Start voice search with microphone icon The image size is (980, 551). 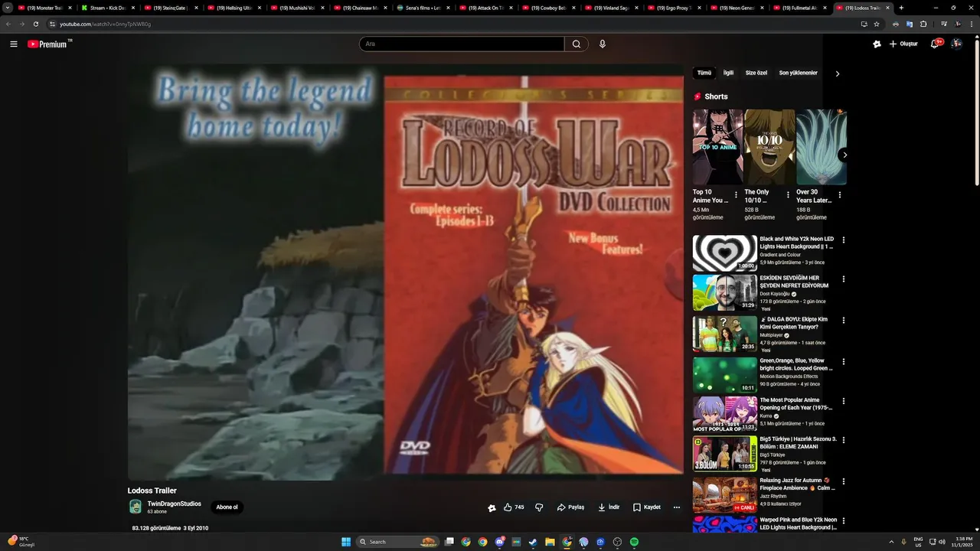tap(603, 44)
